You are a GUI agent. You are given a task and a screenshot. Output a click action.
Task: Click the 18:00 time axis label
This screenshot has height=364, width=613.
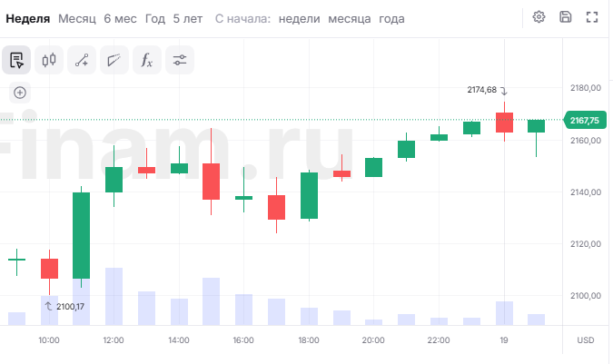309,340
